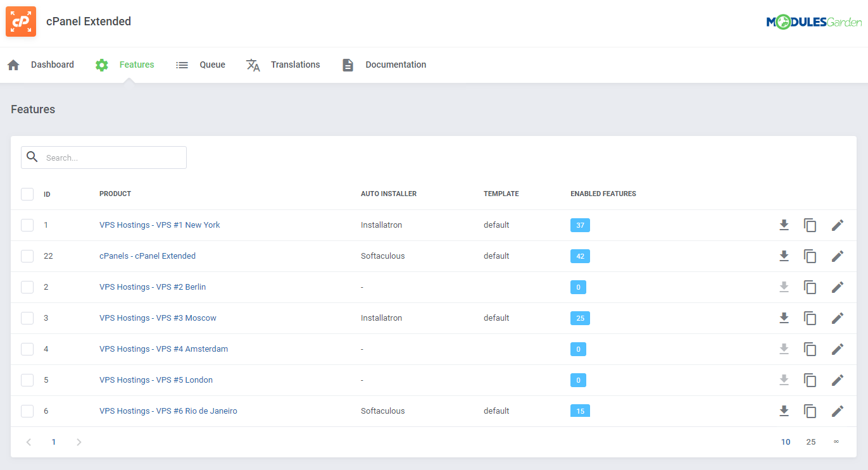Viewport: 868px width, 470px height.
Task: Duplicate features of cPanels - cPanel Extended
Action: pos(810,256)
